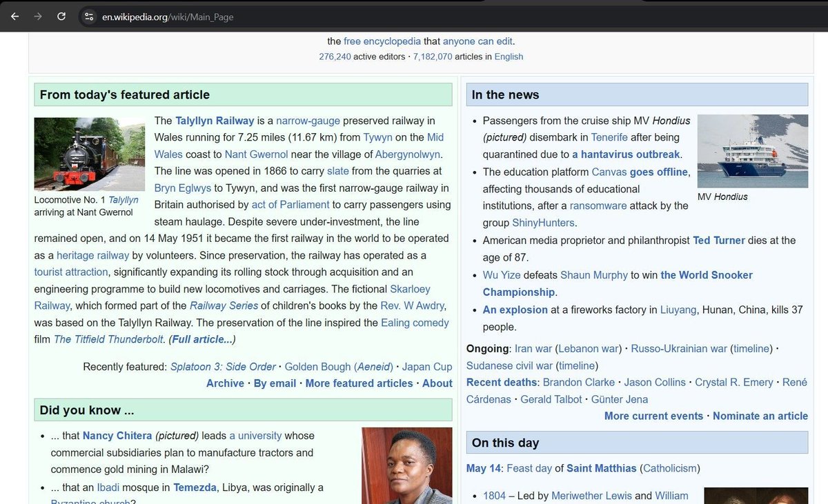Open the 'An explosion' news link
This screenshot has height=504, width=828.
515,310
